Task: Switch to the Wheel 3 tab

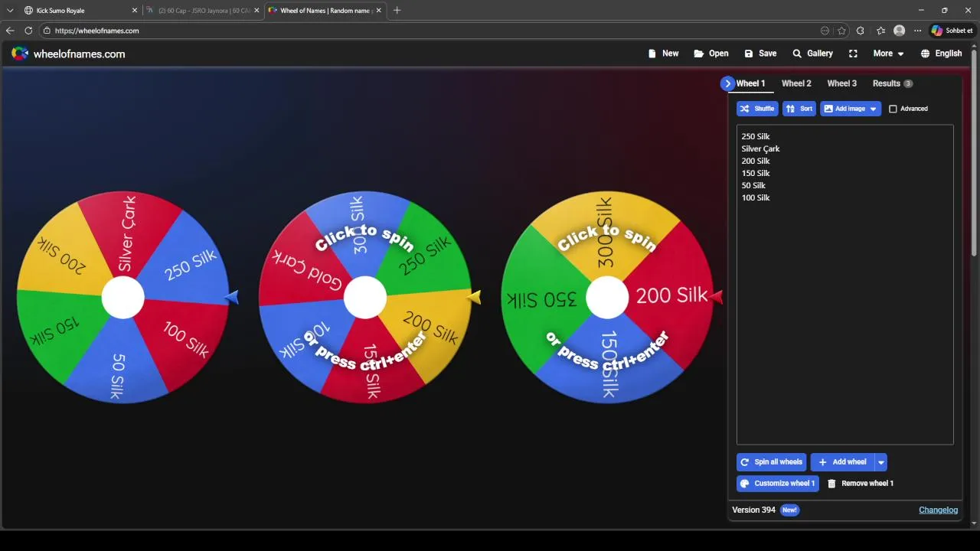Action: pos(842,83)
